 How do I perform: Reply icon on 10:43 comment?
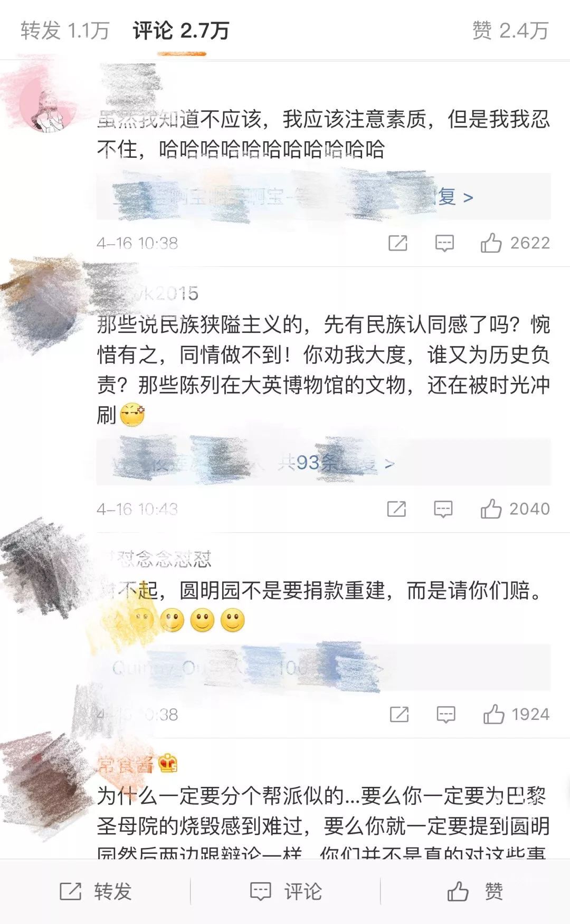coord(443,509)
